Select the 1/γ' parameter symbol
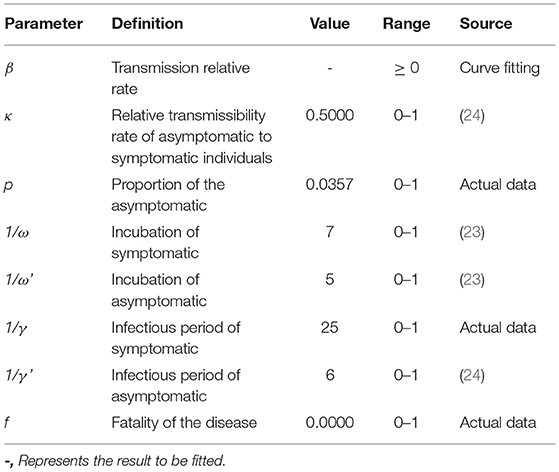This screenshot has height=472, width=559. [19, 375]
